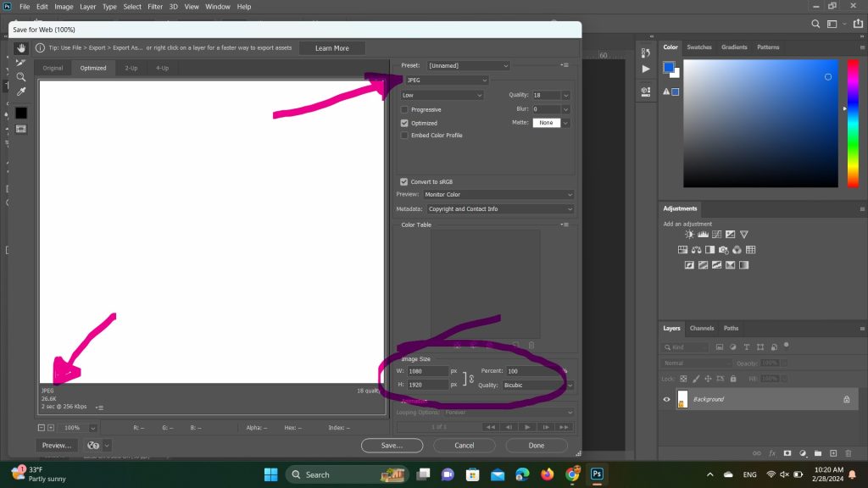868x488 pixels.
Task: Uncheck the Optimized checkbox
Action: tap(404, 123)
